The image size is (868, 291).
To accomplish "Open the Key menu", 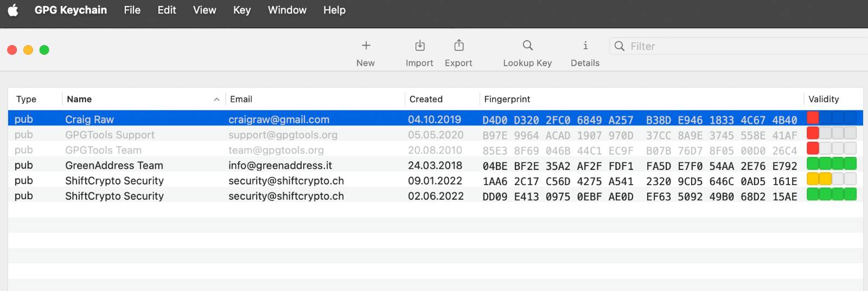I will (241, 10).
